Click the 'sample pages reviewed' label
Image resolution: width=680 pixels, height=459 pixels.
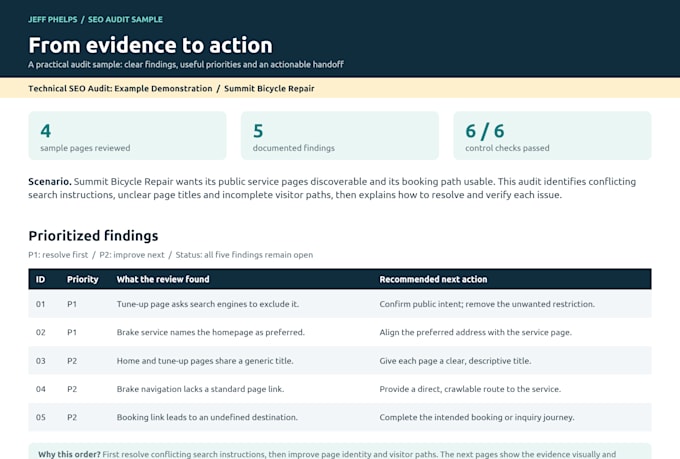85,148
